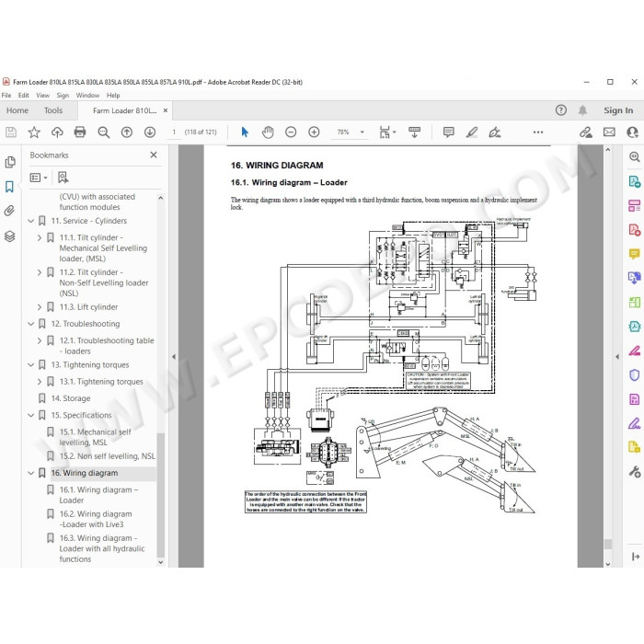The width and height of the screenshot is (644, 644).
Task: Select the Hand pan tool
Action: 268,132
